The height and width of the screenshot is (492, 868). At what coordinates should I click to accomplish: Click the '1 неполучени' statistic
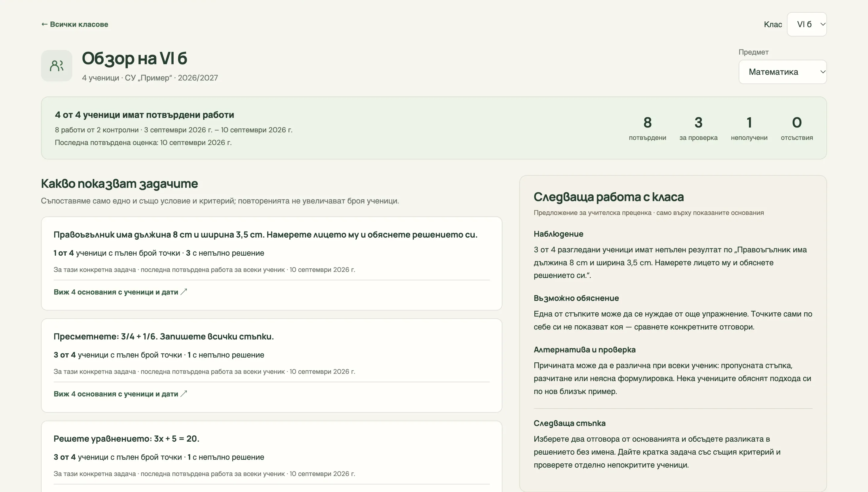[x=749, y=128]
